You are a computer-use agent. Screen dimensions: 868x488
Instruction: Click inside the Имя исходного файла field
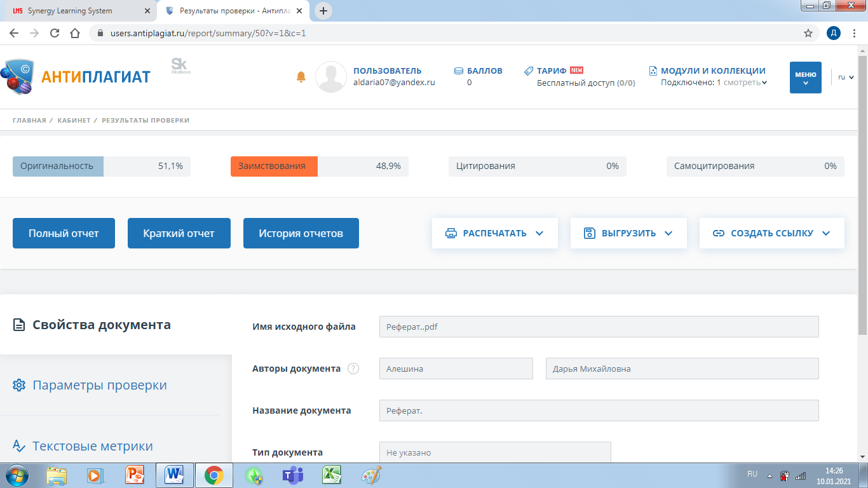click(x=597, y=327)
